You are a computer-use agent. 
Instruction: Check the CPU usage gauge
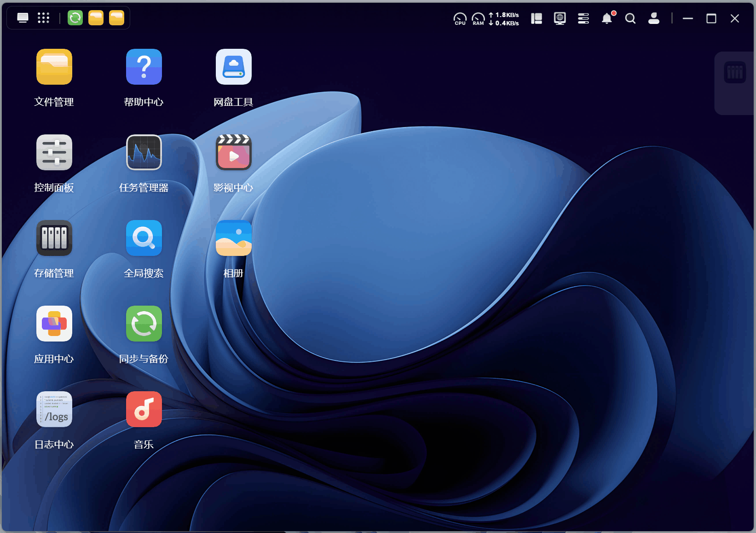460,19
